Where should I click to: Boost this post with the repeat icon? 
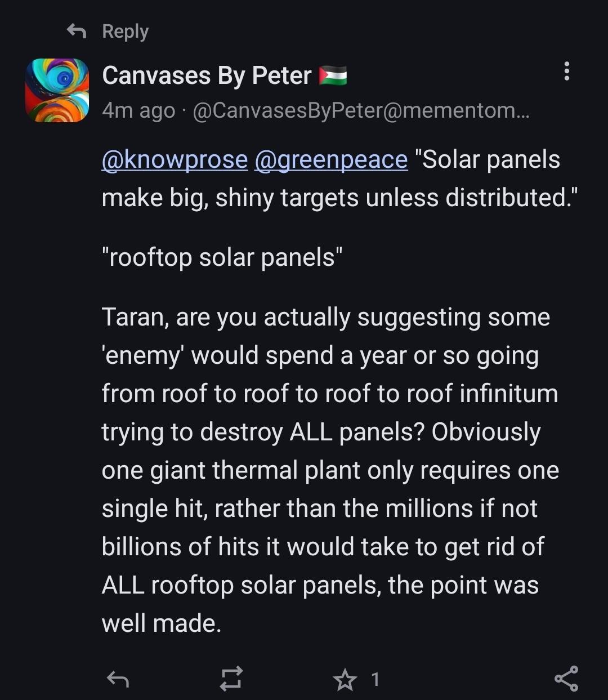[231, 679]
